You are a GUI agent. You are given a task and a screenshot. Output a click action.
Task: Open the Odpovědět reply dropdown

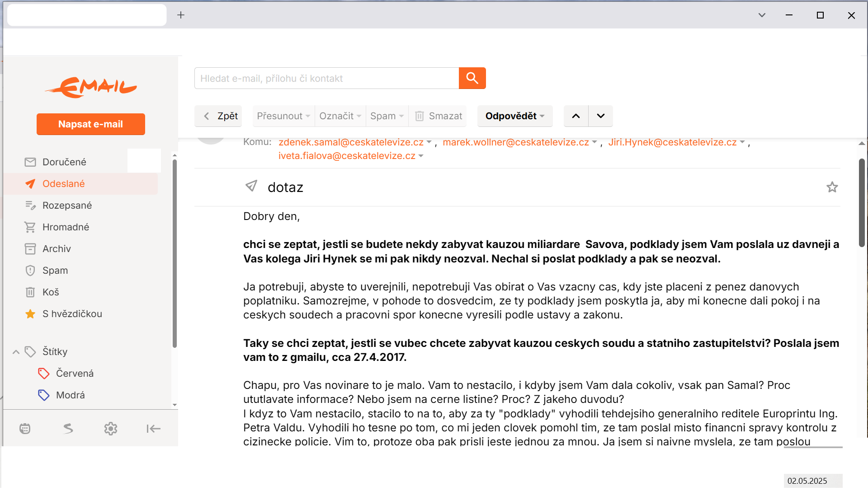pos(515,116)
